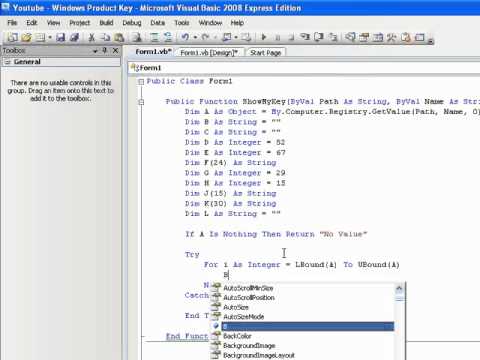
Task: Collapse the Public Class Form1 outline
Action: click(x=141, y=82)
